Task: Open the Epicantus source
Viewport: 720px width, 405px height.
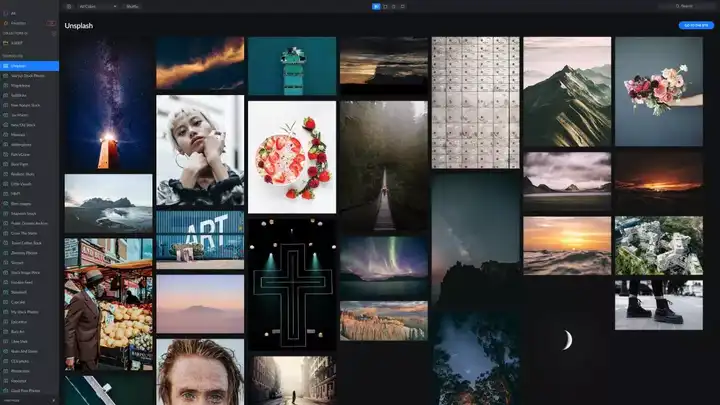Action: [29, 322]
